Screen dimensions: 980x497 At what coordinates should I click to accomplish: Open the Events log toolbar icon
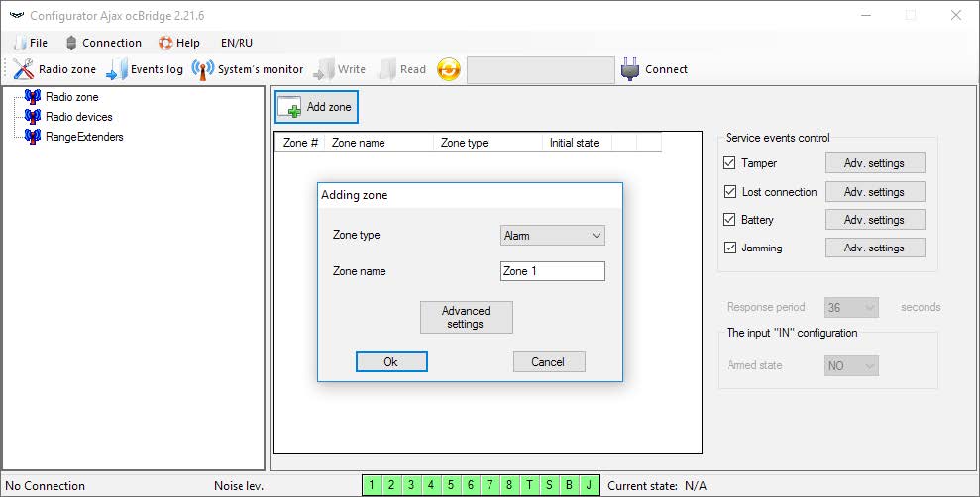[x=116, y=70]
